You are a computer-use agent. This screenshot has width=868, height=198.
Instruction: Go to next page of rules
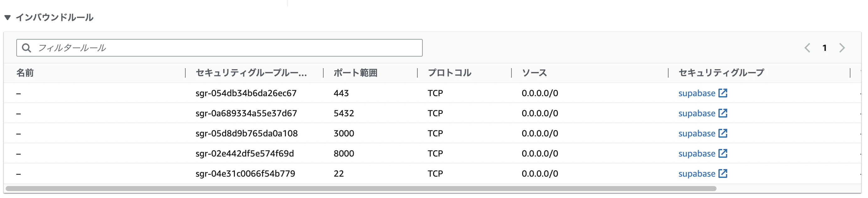[842, 48]
